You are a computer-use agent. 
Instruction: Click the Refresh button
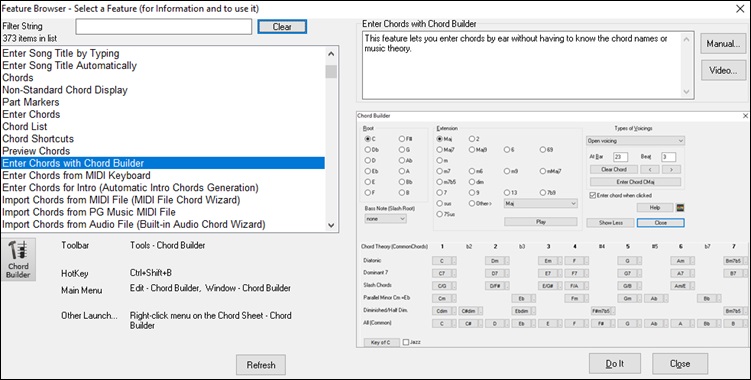(x=261, y=365)
